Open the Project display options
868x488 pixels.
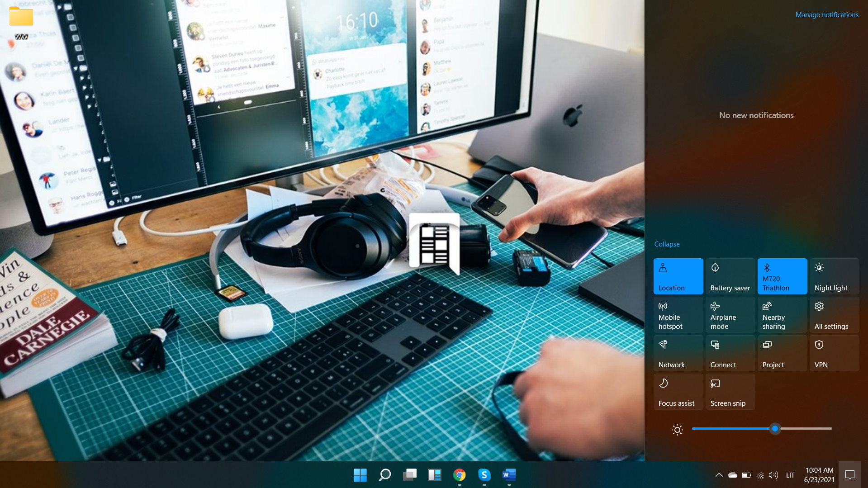(783, 353)
